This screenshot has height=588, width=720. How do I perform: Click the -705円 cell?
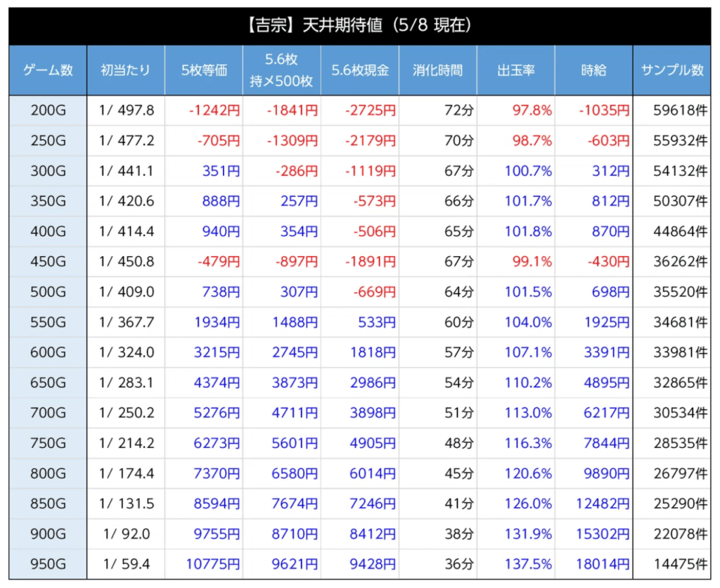tap(219, 141)
